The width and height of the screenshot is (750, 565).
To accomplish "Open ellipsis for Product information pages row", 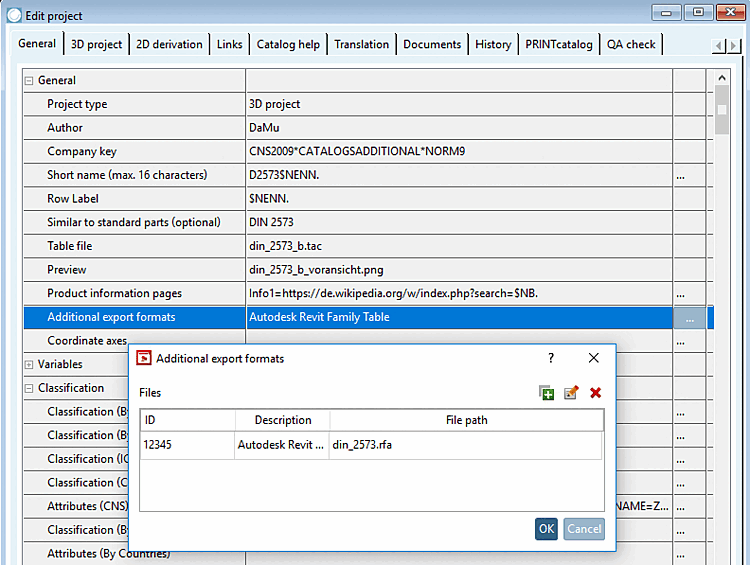I will (681, 294).
